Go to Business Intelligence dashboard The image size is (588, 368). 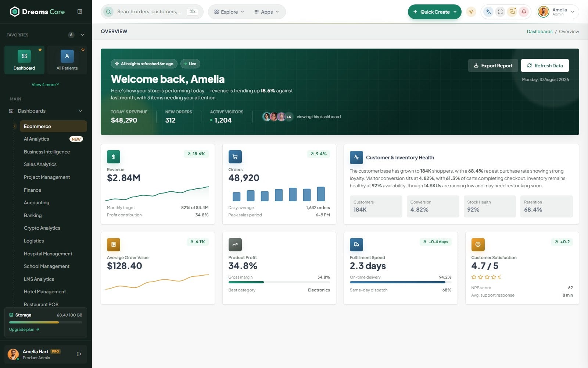[53, 152]
